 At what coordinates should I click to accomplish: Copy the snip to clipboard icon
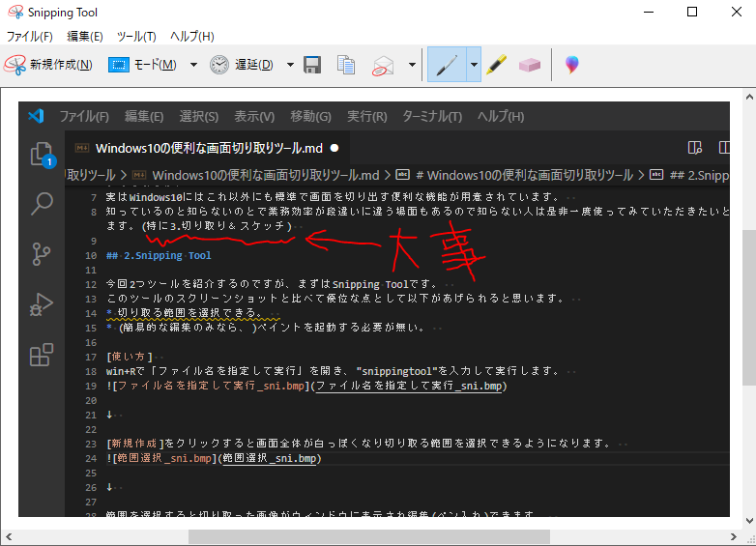[346, 65]
